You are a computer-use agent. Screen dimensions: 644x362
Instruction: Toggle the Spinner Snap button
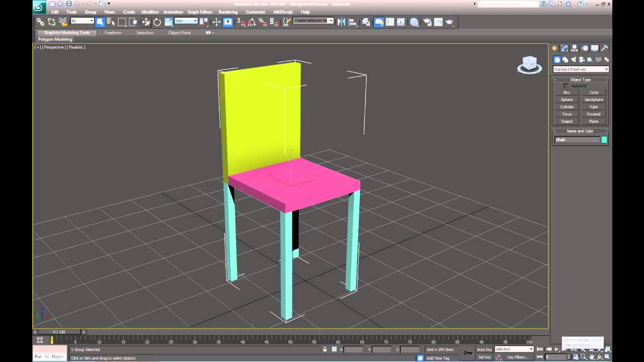pos(274,22)
